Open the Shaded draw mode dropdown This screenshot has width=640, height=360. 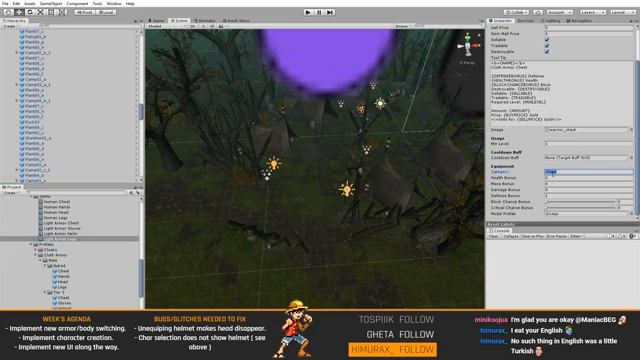pyautogui.click(x=167, y=26)
